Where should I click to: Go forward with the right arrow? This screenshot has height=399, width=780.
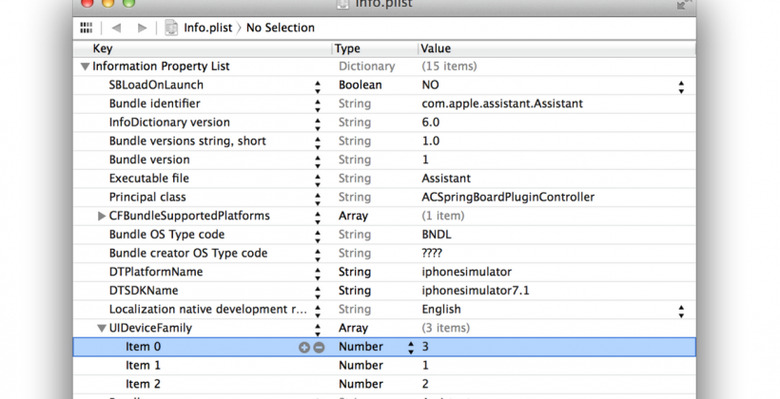(x=142, y=28)
